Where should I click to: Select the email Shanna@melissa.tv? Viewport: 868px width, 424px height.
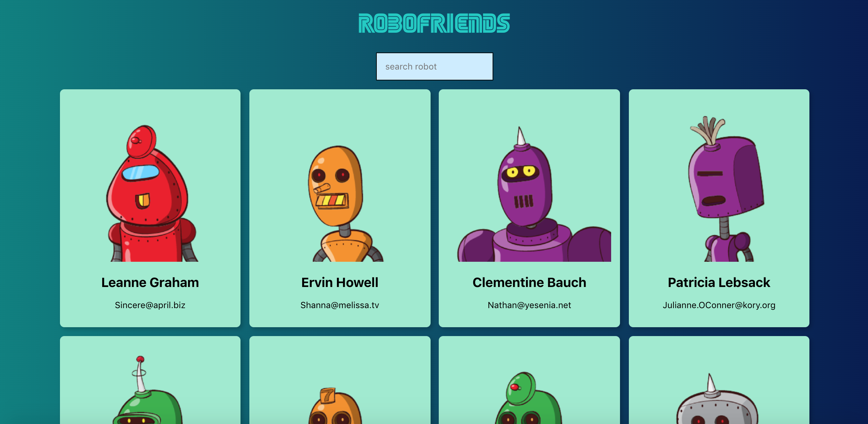(x=340, y=305)
